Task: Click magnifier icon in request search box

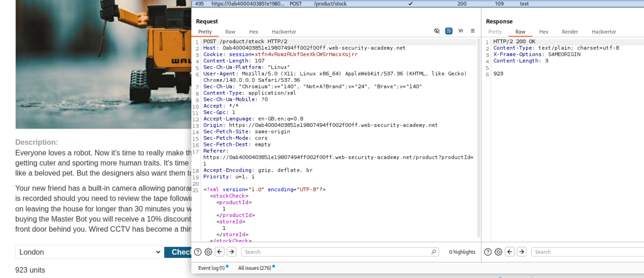Action: [434, 252]
